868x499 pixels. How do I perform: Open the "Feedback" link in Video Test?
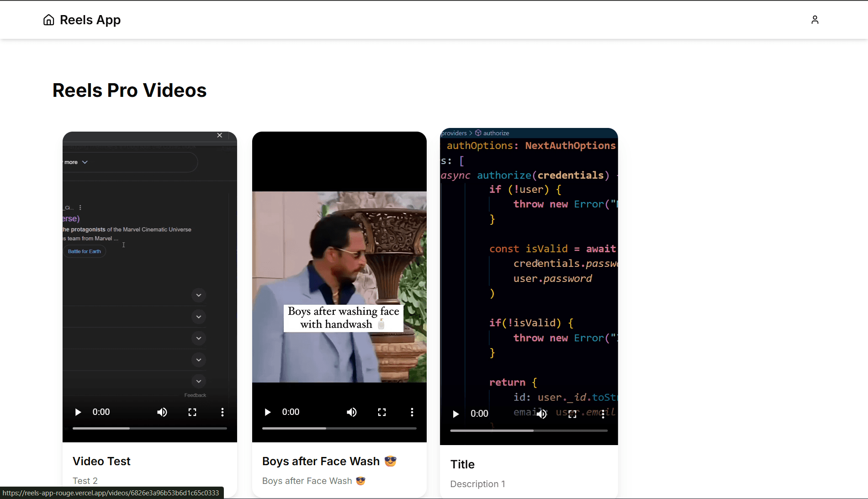coord(195,394)
